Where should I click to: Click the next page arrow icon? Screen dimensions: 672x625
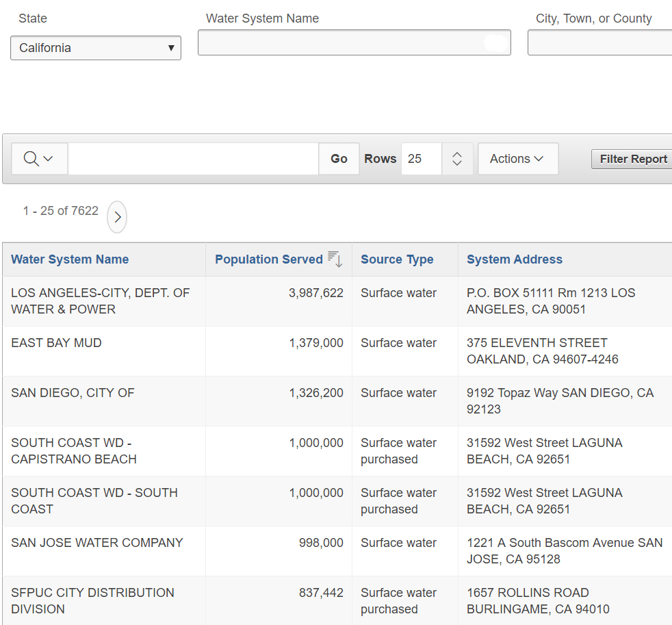117,217
